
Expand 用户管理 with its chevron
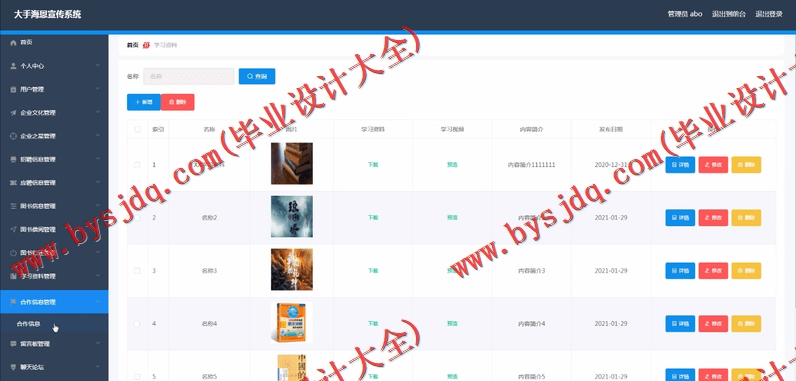[x=97, y=89]
